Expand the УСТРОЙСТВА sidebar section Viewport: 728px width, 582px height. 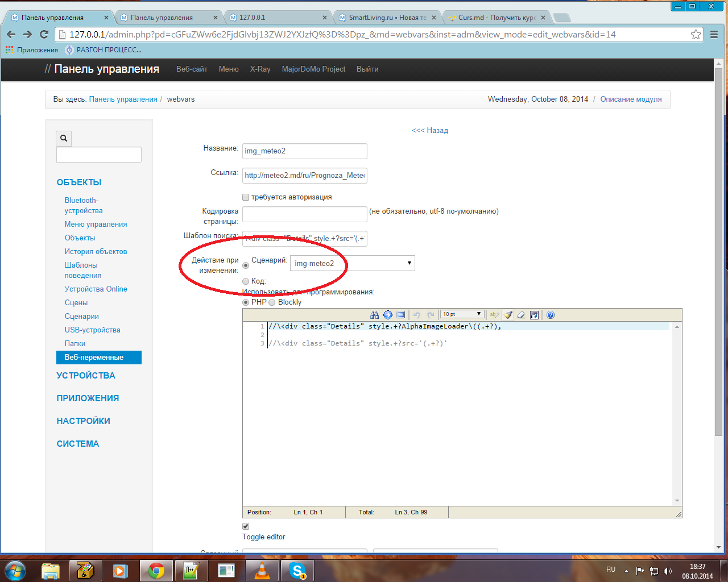click(86, 376)
